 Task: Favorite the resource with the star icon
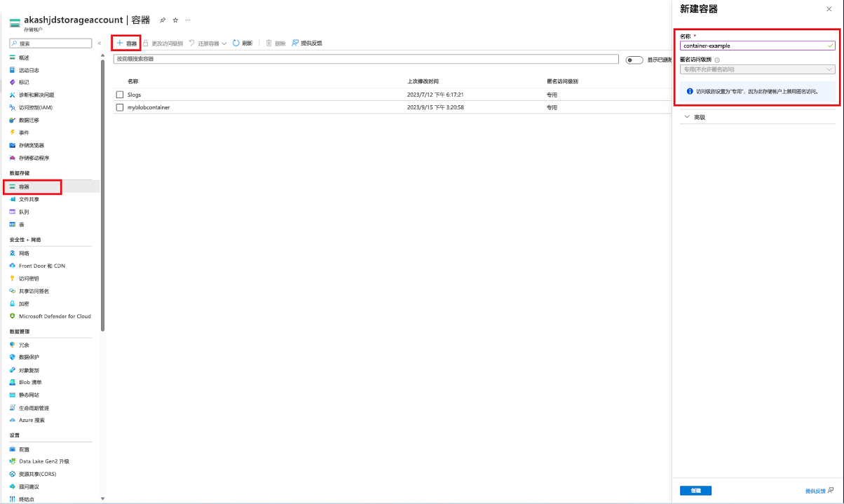click(x=176, y=20)
